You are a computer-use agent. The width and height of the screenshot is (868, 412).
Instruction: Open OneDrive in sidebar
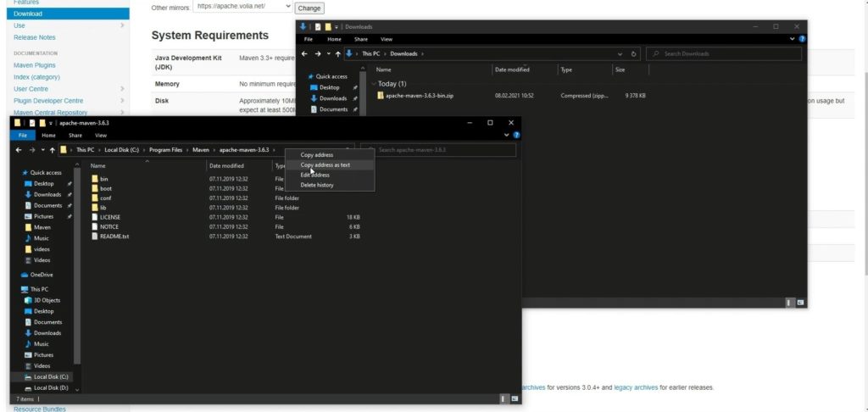click(37, 275)
